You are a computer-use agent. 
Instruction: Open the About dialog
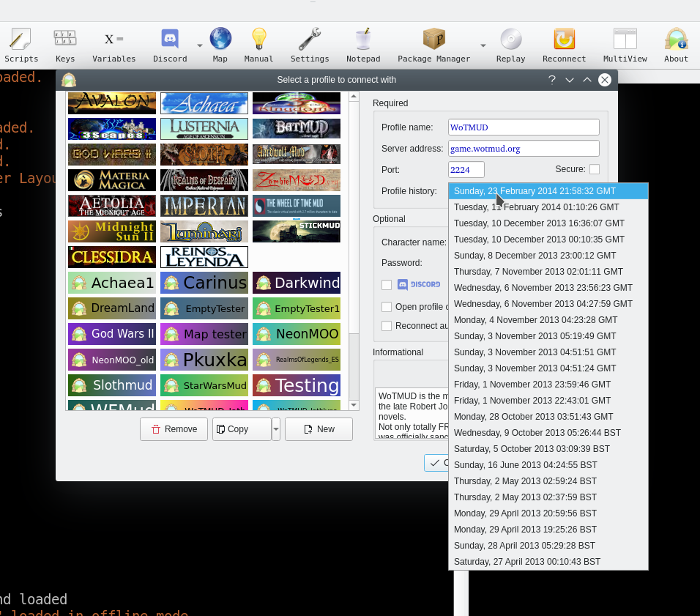pyautogui.click(x=676, y=45)
